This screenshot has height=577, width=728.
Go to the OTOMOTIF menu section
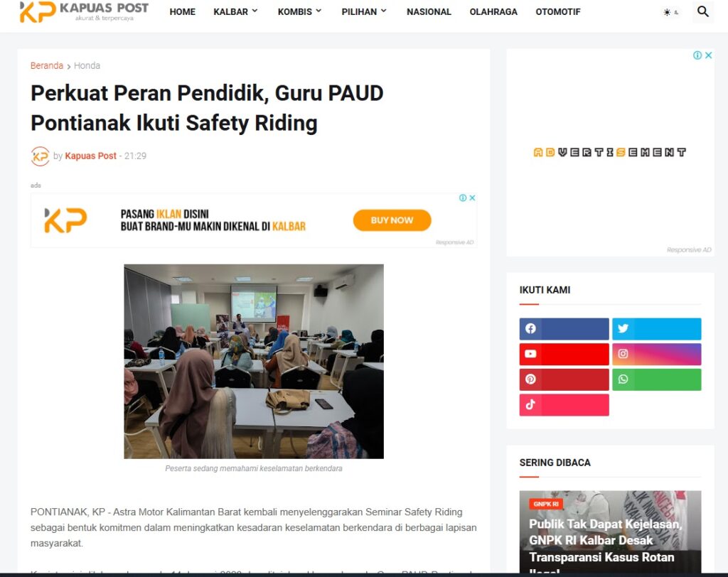[x=558, y=11]
